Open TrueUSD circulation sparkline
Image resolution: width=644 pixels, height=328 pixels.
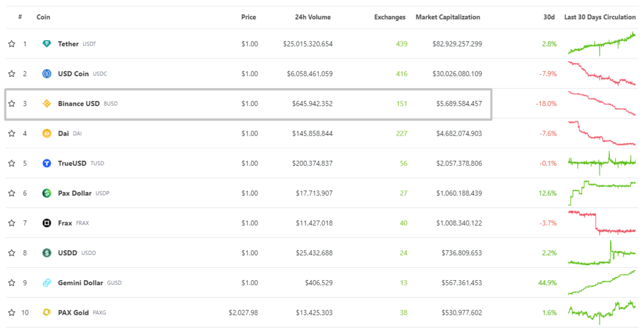602,163
